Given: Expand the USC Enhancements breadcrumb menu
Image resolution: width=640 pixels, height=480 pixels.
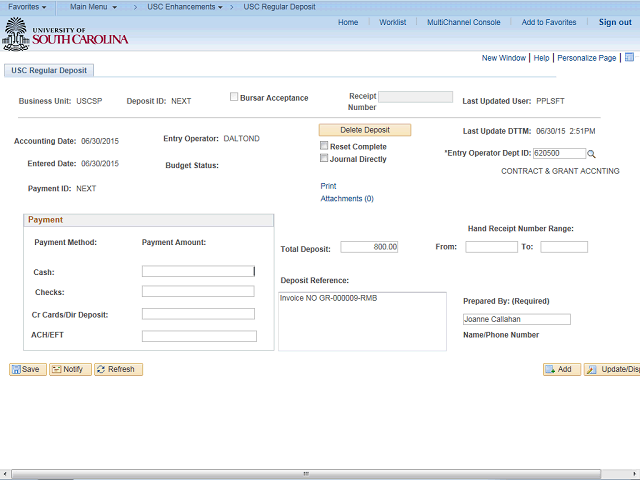Looking at the screenshot, I should 185,7.
